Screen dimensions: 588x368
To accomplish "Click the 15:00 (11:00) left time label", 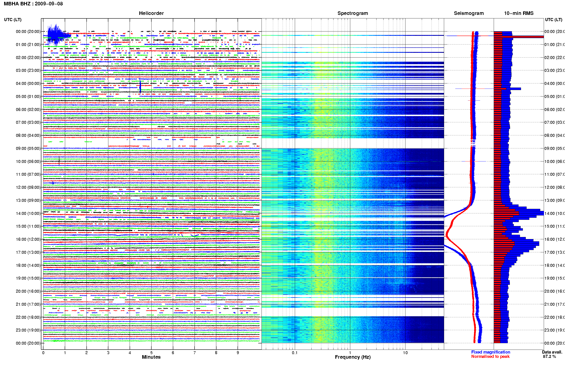I will (28, 226).
